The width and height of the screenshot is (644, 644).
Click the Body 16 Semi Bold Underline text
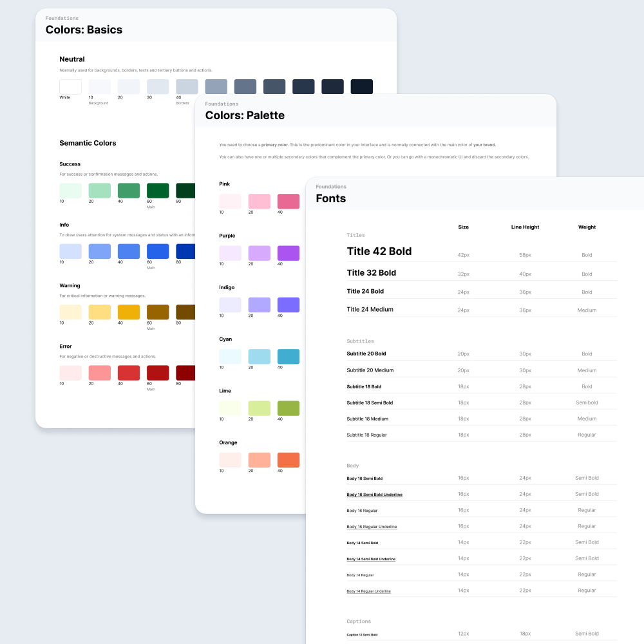point(374,495)
